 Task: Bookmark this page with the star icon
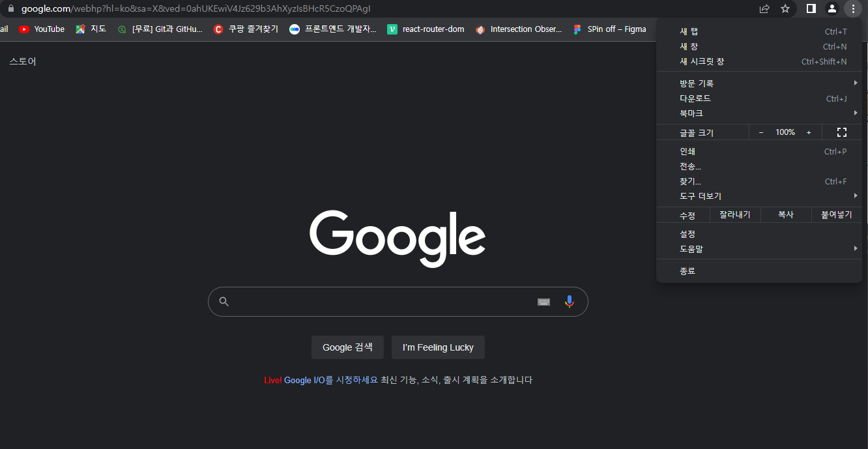pyautogui.click(x=785, y=8)
